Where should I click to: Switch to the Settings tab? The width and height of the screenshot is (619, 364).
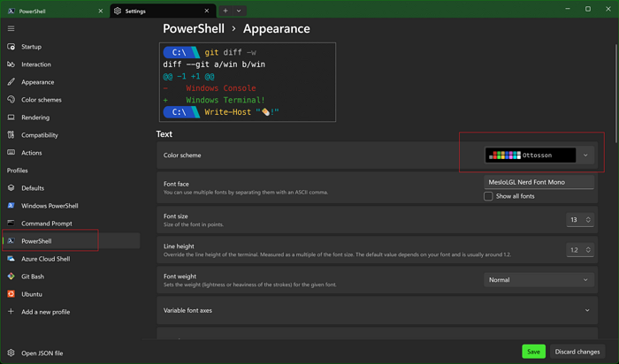point(163,11)
